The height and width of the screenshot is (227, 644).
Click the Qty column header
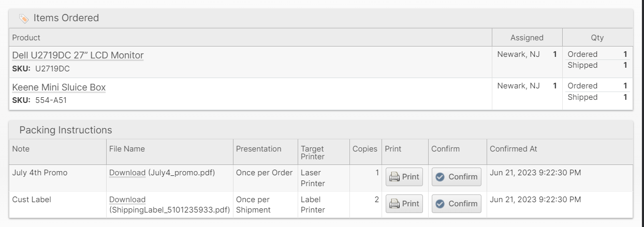597,38
